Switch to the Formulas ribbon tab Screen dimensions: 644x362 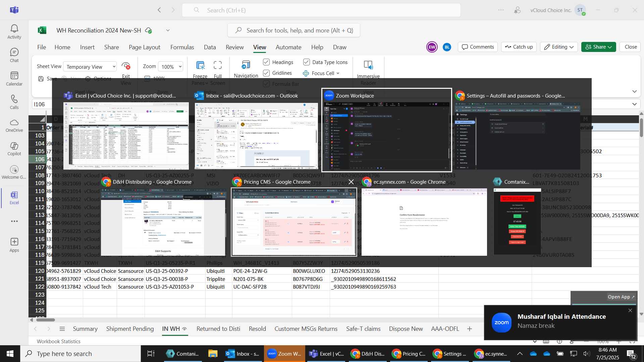tap(182, 47)
